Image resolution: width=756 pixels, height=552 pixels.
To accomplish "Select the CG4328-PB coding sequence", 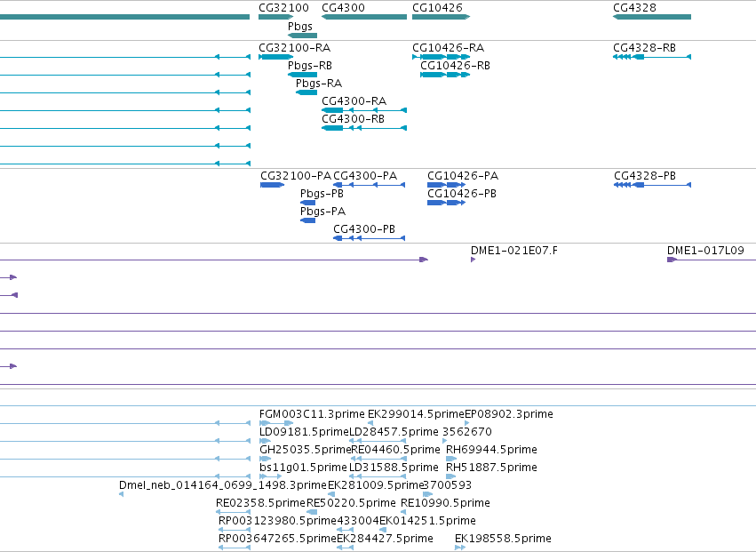I will (x=653, y=185).
